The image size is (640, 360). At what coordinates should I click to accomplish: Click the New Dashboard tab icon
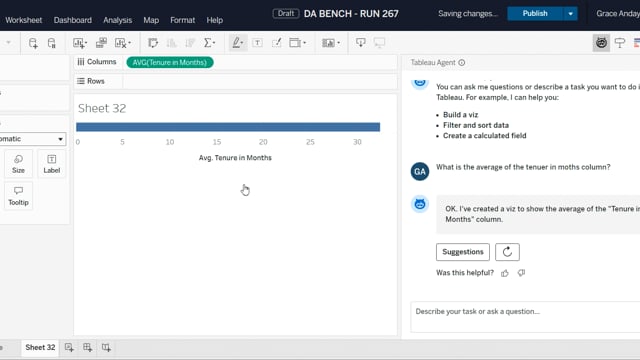tap(87, 347)
